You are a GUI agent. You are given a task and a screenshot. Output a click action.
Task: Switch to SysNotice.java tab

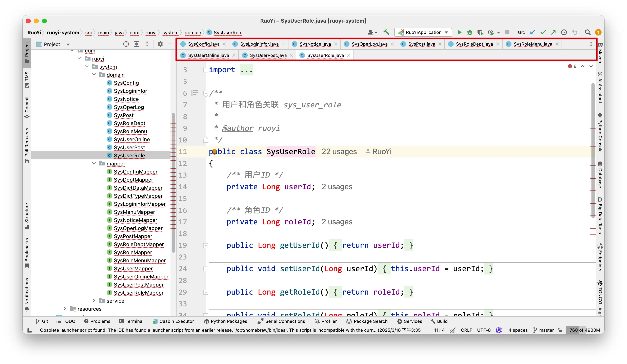(x=315, y=44)
